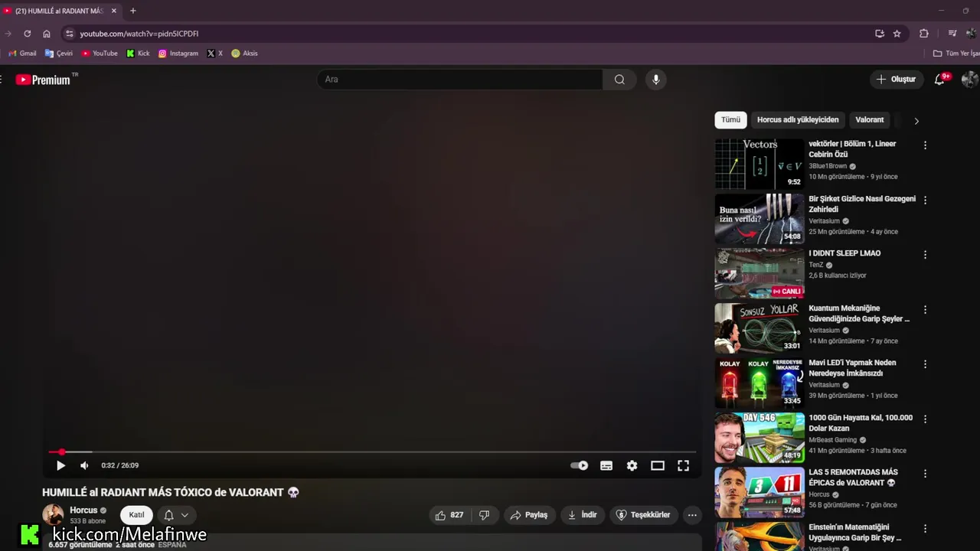Like the video with 827 likes

(x=449, y=515)
